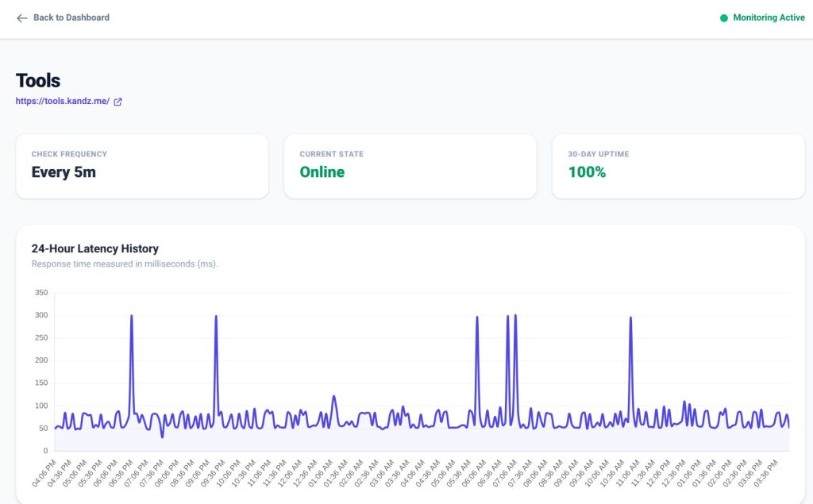The height and width of the screenshot is (504, 813).
Task: Click the last tall spike near 11:06 AM
Action: [630, 317]
